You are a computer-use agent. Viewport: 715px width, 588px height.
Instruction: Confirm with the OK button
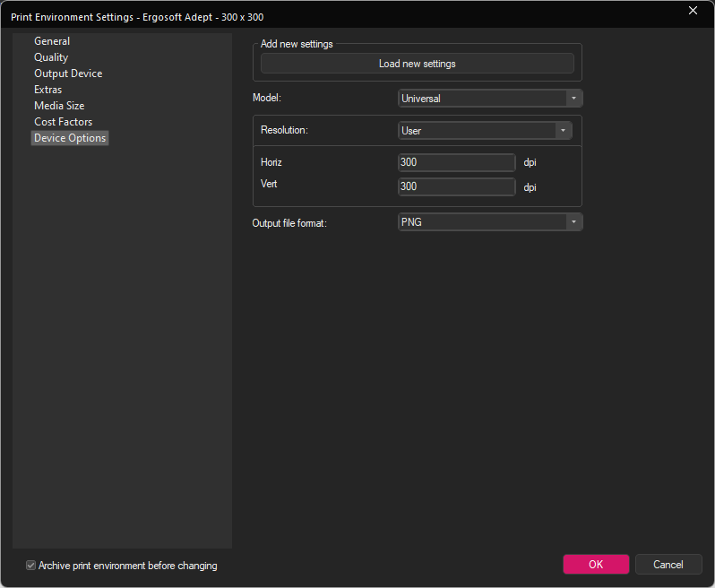point(596,565)
